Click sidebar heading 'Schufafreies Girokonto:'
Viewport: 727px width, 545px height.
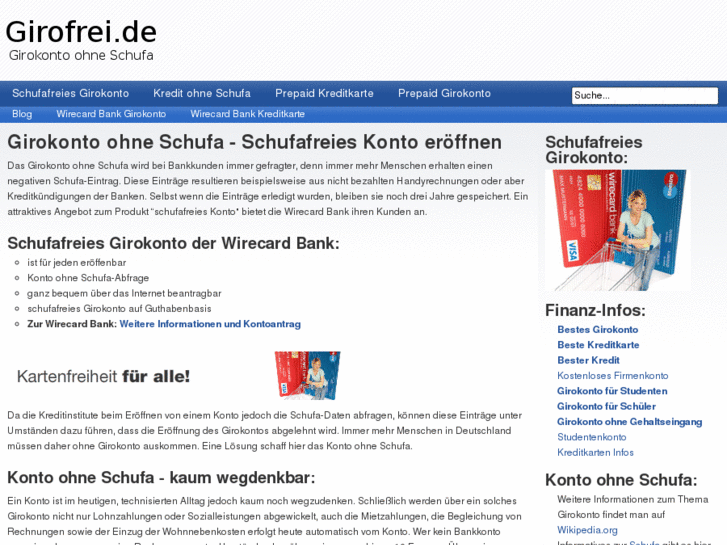coord(594,149)
